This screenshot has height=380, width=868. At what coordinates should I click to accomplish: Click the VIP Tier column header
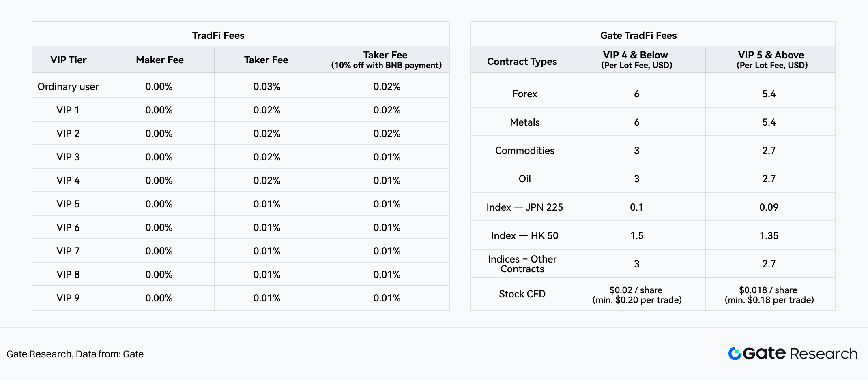click(x=68, y=60)
